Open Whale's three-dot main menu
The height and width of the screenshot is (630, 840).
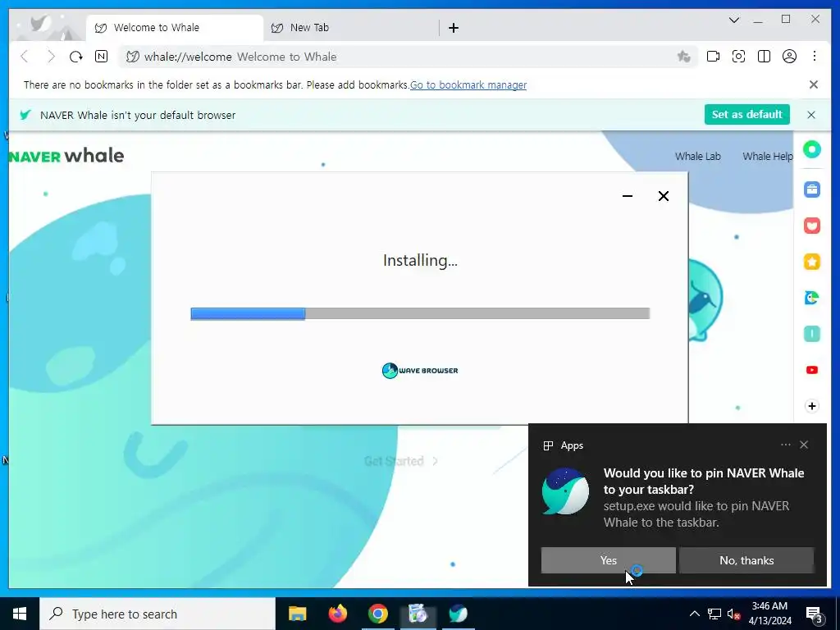click(x=815, y=57)
